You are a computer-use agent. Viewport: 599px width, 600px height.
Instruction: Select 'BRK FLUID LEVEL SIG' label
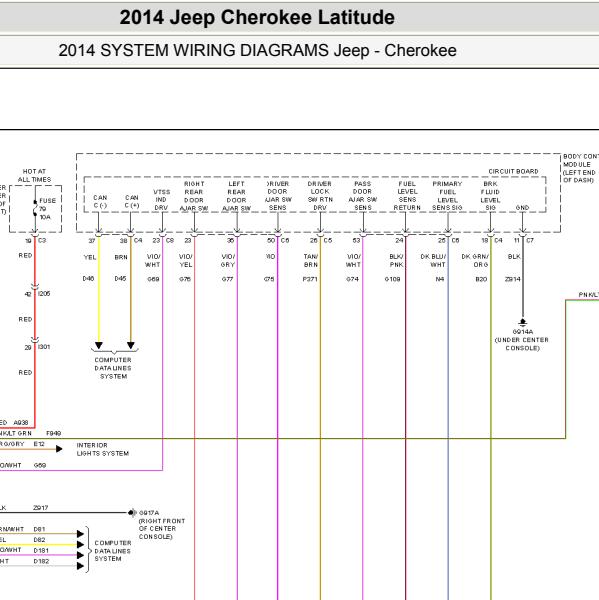(x=490, y=196)
